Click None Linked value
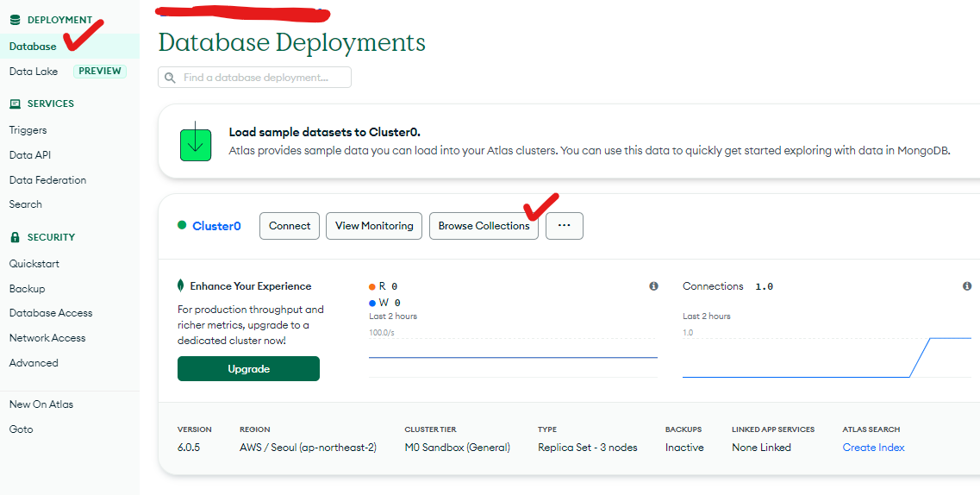Image resolution: width=980 pixels, height=495 pixels. coord(761,448)
